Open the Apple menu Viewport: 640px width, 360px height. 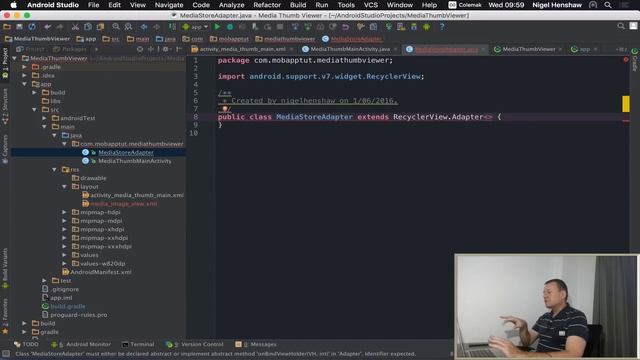pos(13,5)
